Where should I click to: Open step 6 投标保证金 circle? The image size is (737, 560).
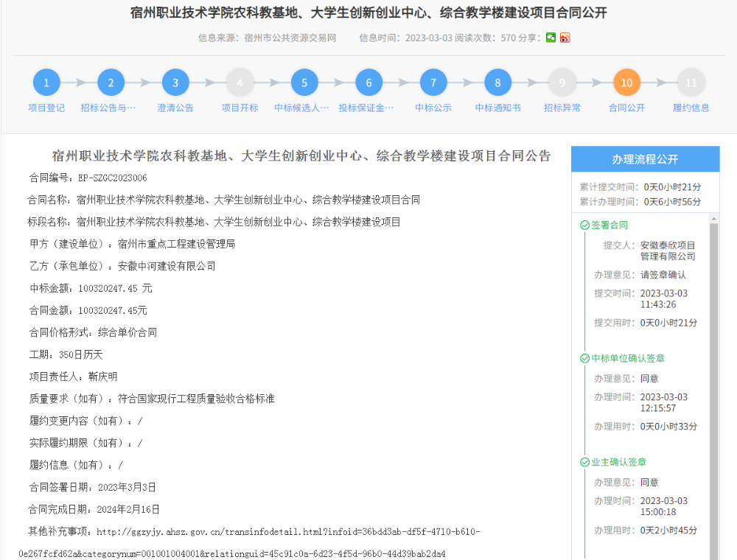tap(369, 83)
